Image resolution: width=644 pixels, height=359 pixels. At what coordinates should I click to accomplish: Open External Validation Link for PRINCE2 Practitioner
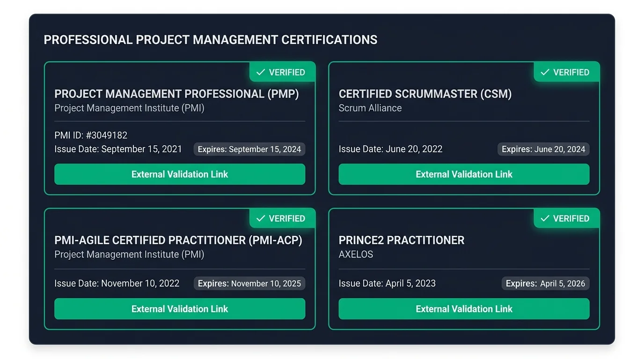464,309
